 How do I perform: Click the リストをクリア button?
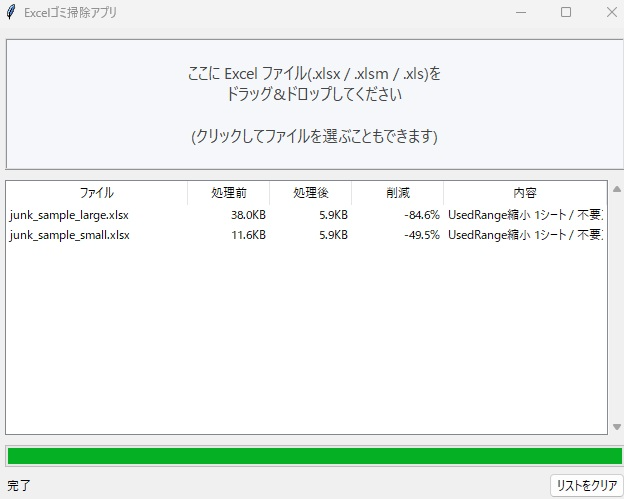tap(587, 485)
